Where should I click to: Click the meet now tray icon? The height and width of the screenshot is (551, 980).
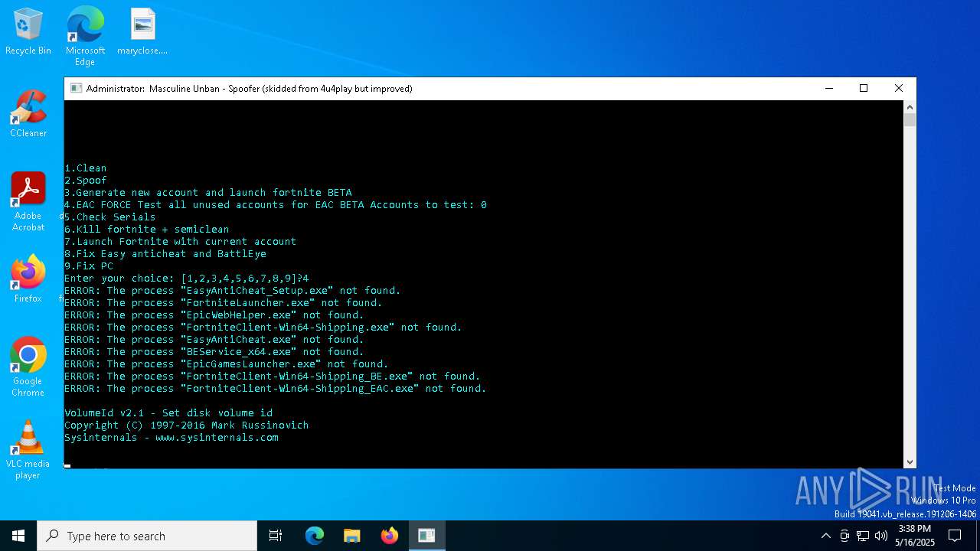pyautogui.click(x=844, y=536)
